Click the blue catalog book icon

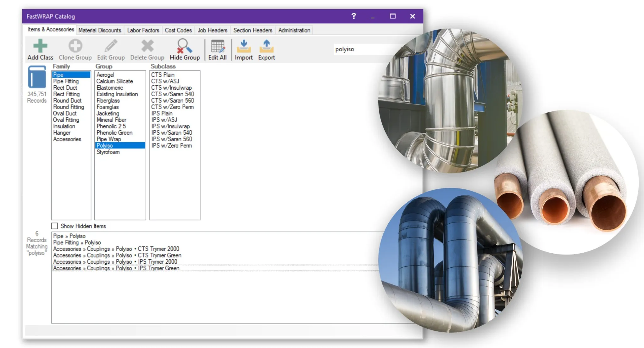37,77
